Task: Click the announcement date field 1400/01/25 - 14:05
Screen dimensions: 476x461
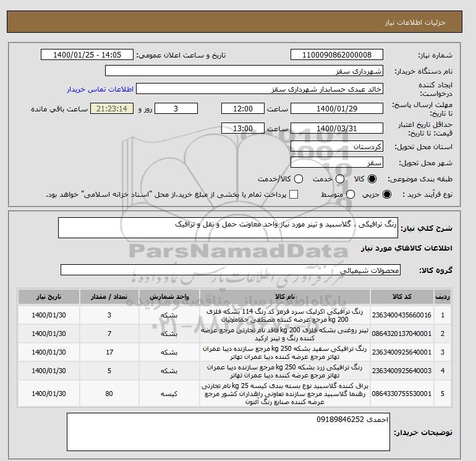Action: tap(87, 54)
